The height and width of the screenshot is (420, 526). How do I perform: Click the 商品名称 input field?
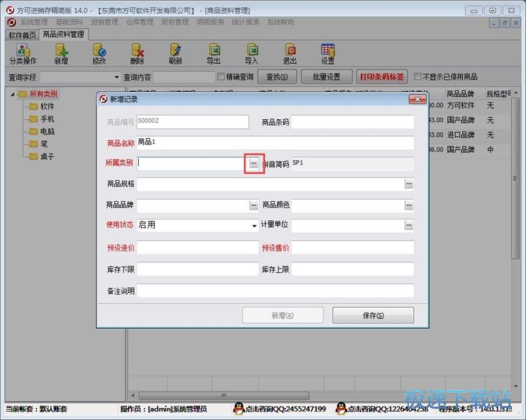[276, 143]
